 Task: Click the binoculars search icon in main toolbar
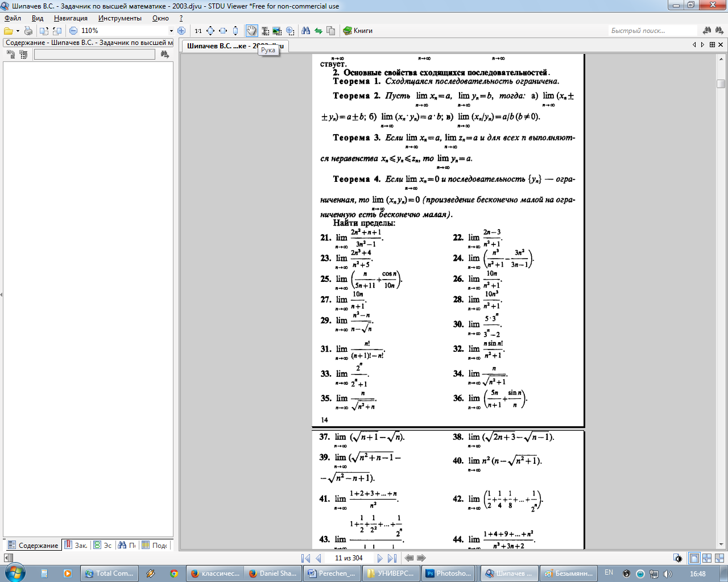coord(306,31)
